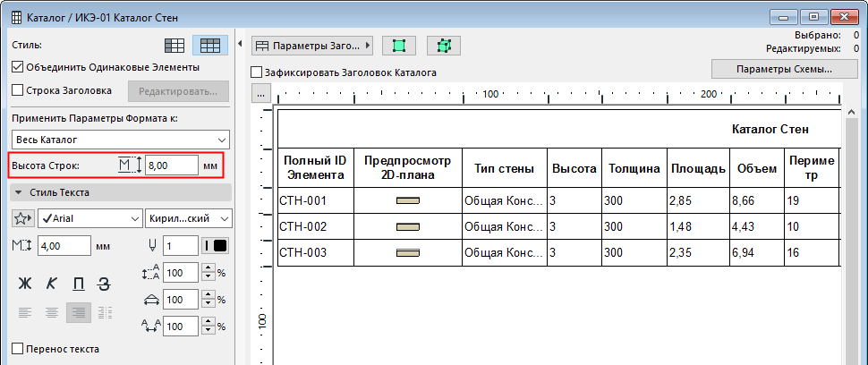Enable Строка Заголовка checkbox
The image size is (868, 365).
(18, 90)
